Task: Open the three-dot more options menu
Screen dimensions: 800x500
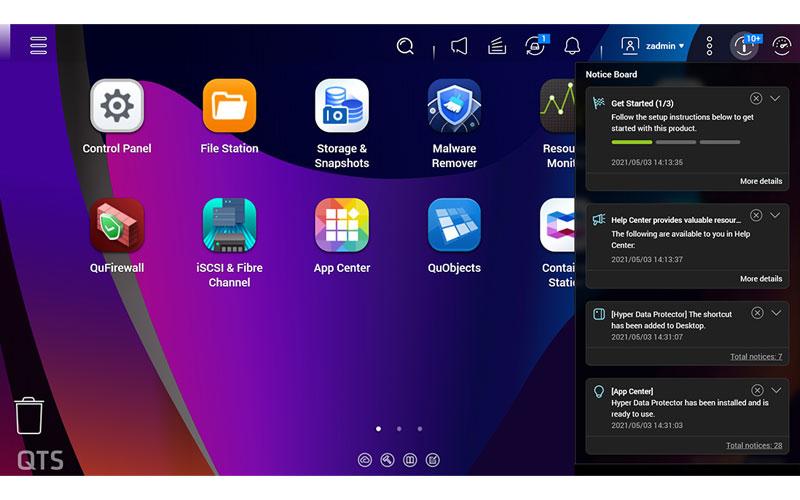Action: (x=709, y=46)
